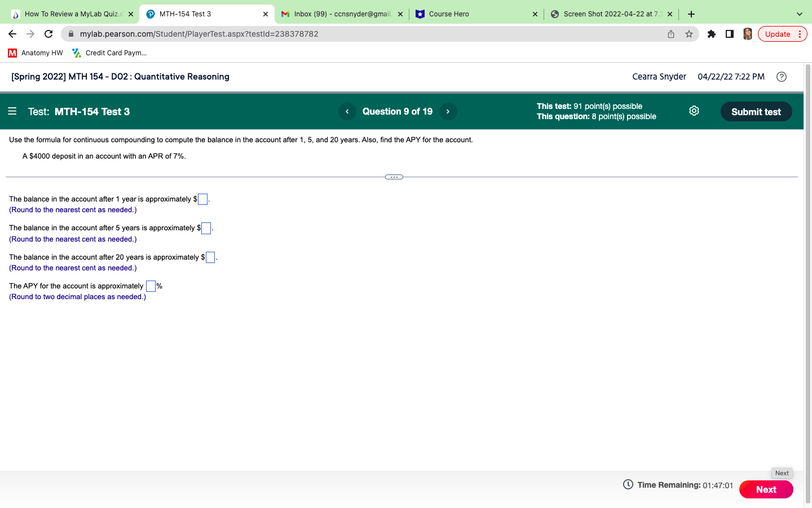Advance to question 10 with right arrow
This screenshot has width=812, height=508.
(x=448, y=111)
